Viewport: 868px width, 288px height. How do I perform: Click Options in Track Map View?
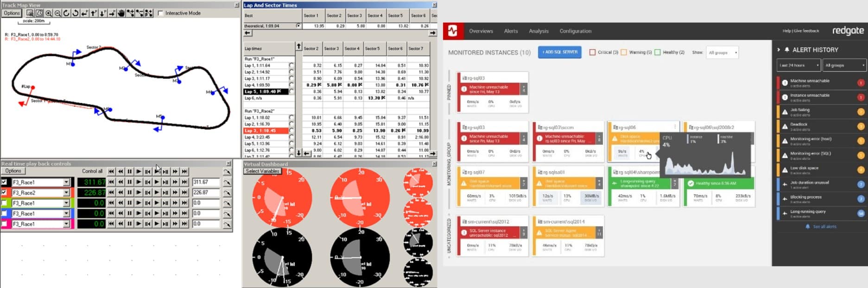point(12,13)
